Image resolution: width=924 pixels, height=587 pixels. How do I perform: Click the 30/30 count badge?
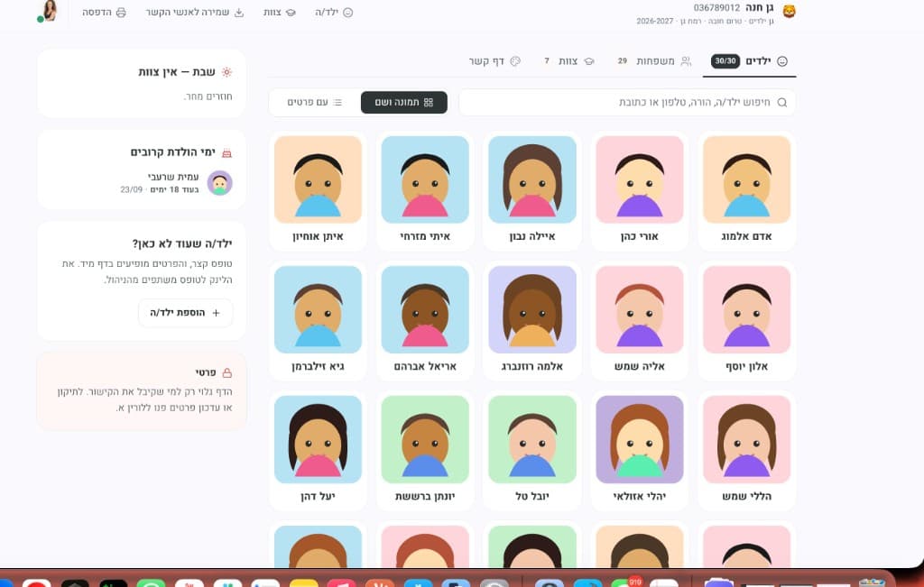click(x=725, y=61)
